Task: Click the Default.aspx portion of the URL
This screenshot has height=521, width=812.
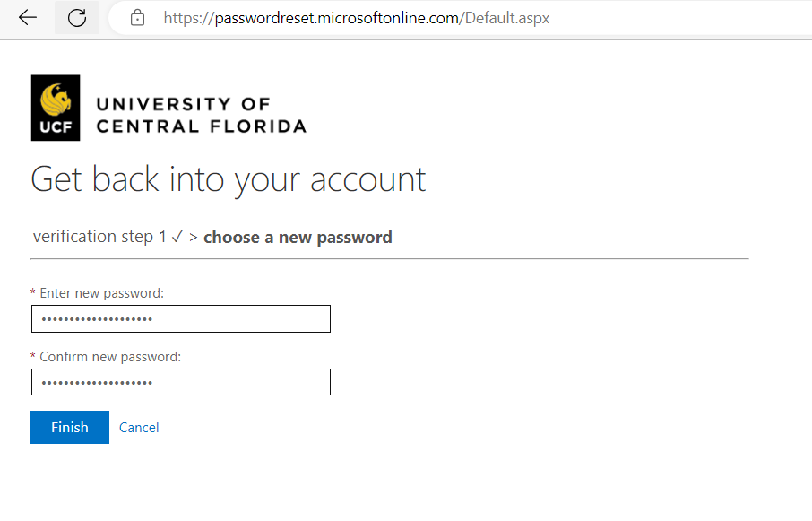Action: tap(507, 18)
